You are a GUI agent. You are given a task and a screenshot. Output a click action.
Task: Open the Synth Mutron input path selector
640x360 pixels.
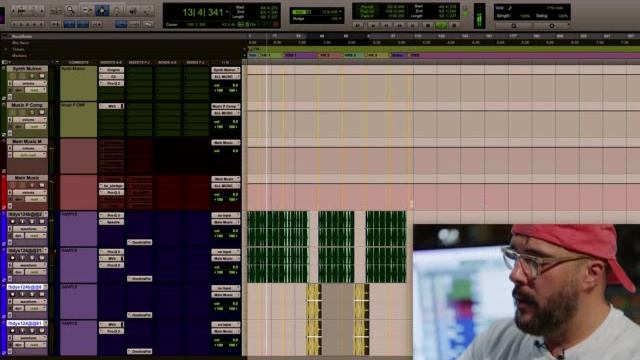(x=225, y=70)
